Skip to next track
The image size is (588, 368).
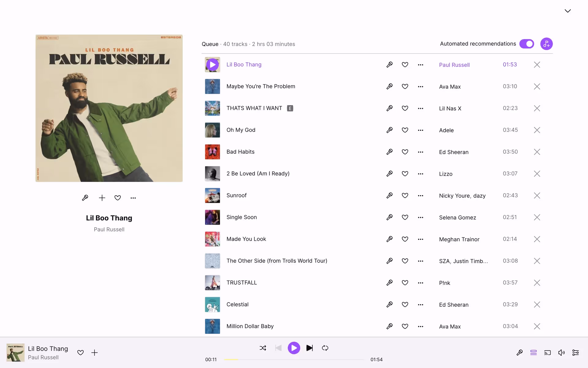[x=310, y=348]
